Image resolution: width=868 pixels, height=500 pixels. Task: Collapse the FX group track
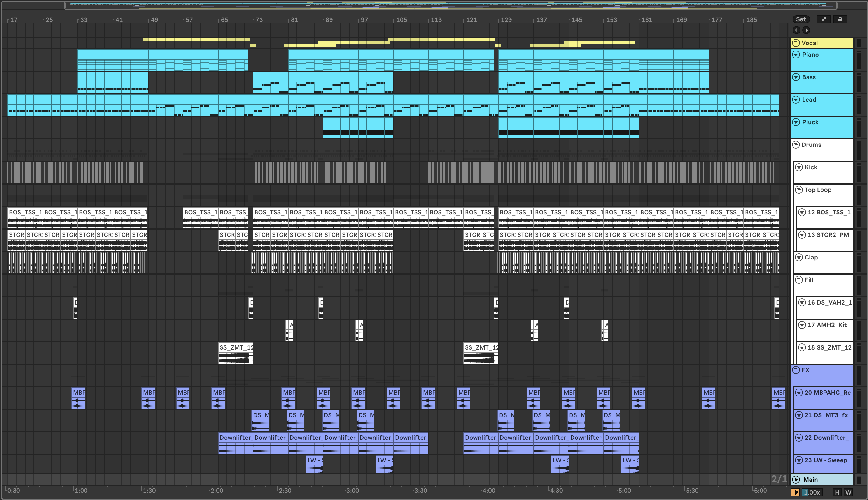796,370
